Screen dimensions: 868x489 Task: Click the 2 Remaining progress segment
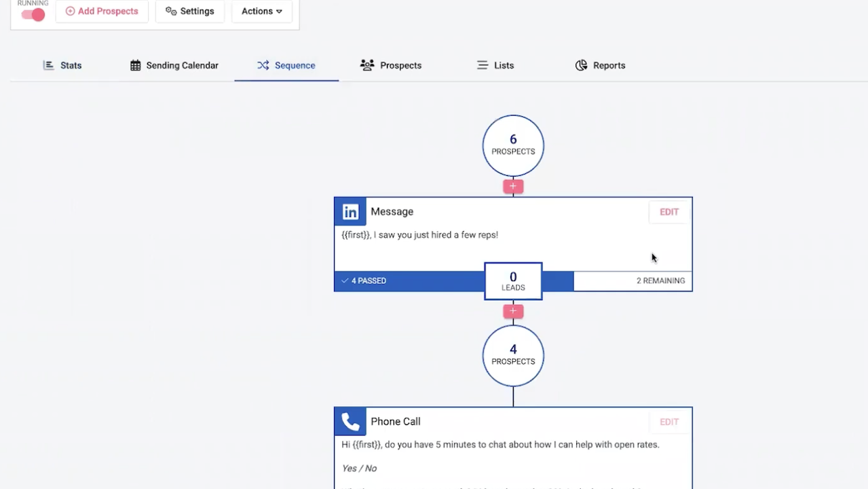[x=633, y=280]
